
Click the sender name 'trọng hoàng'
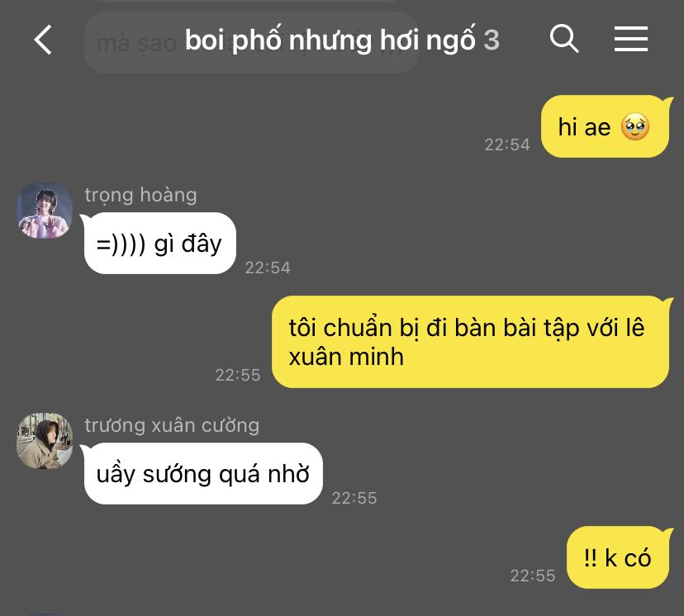point(140,195)
